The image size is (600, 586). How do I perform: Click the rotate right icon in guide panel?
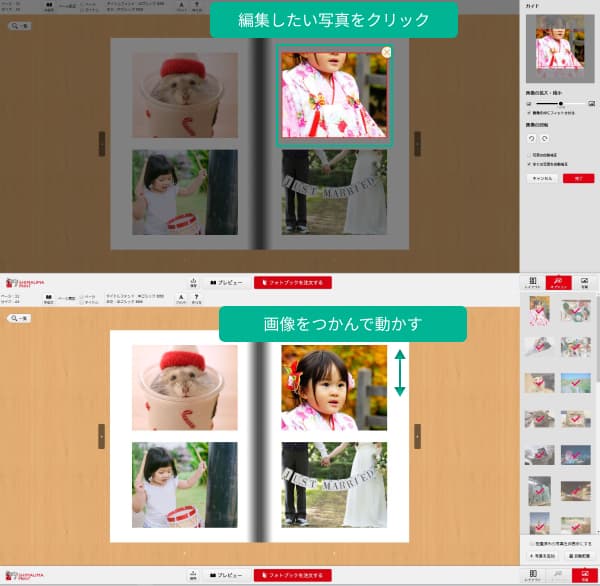[x=543, y=137]
